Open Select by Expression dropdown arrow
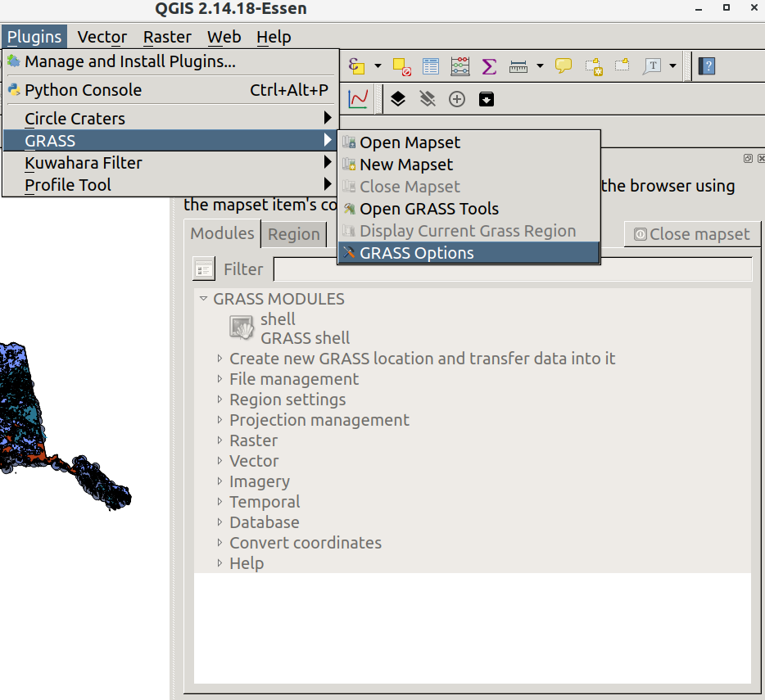 (378, 65)
